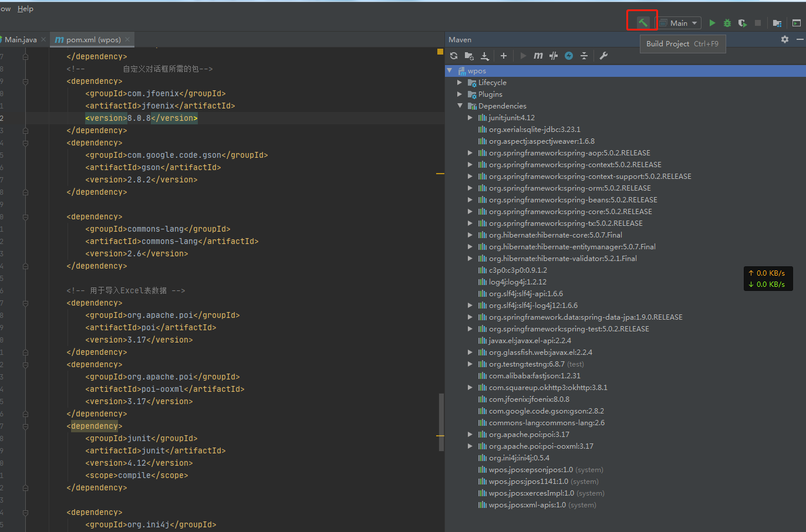The image size is (806, 532).
Task: Click the scope compile line in editor
Action: pos(137,475)
